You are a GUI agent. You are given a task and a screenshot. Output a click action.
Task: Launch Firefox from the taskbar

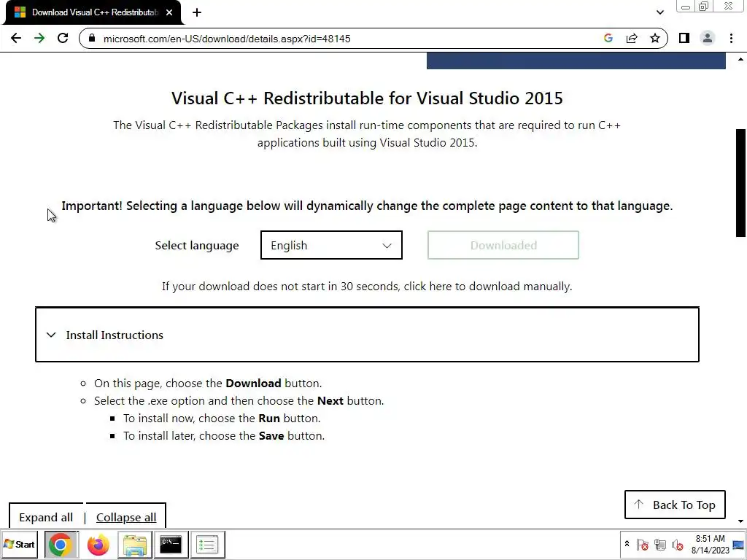(98, 544)
